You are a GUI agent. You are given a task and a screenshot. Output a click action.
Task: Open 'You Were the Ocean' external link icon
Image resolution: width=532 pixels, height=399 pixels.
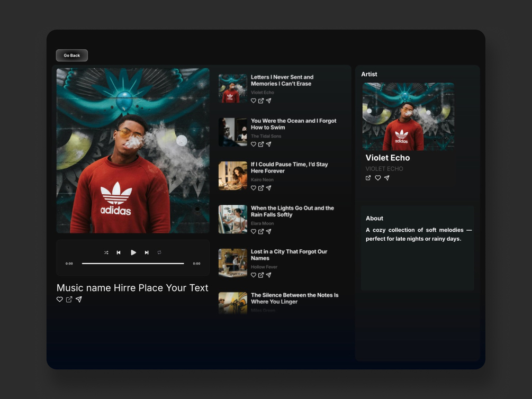(261, 144)
